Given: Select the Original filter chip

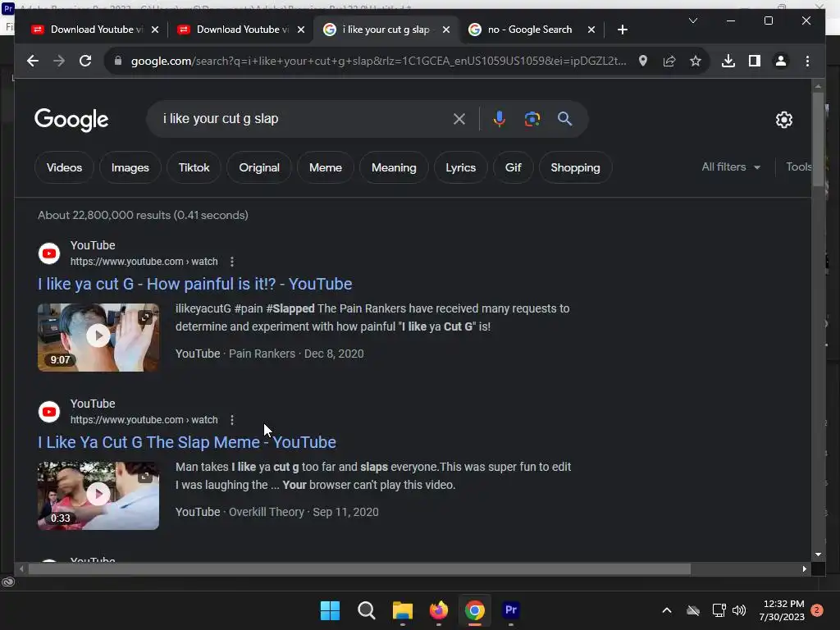Looking at the screenshot, I should (259, 167).
